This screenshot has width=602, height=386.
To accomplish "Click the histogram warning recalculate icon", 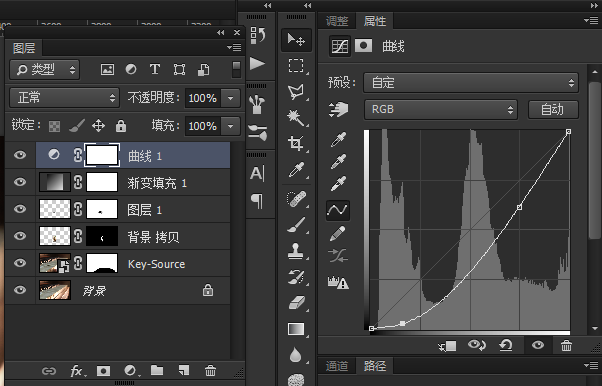I will pos(338,282).
